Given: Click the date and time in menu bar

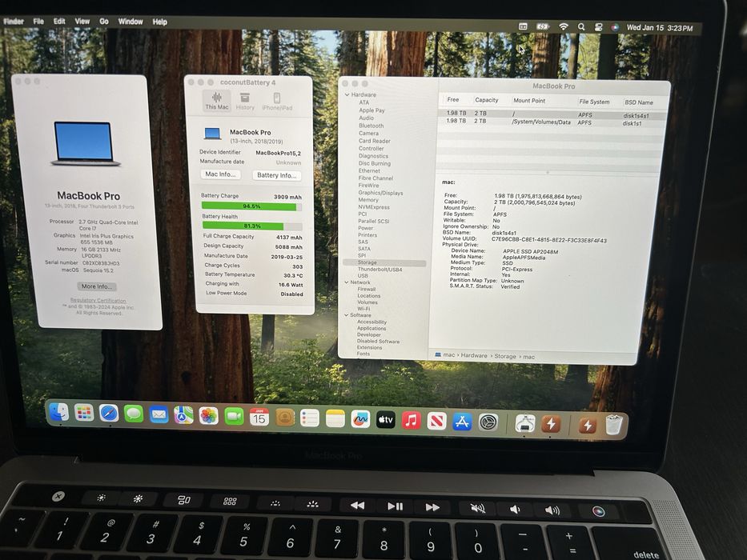Looking at the screenshot, I should click(x=660, y=28).
